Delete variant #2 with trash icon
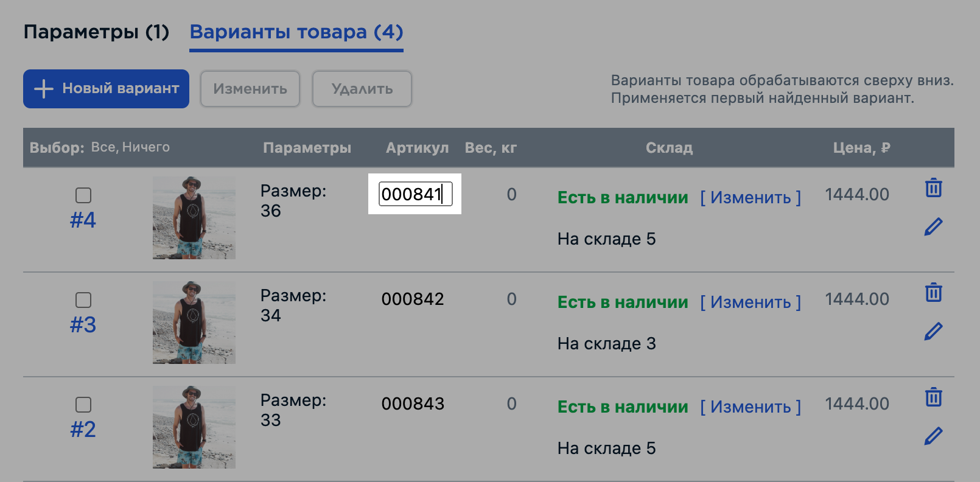This screenshot has height=482, width=980. [x=933, y=397]
